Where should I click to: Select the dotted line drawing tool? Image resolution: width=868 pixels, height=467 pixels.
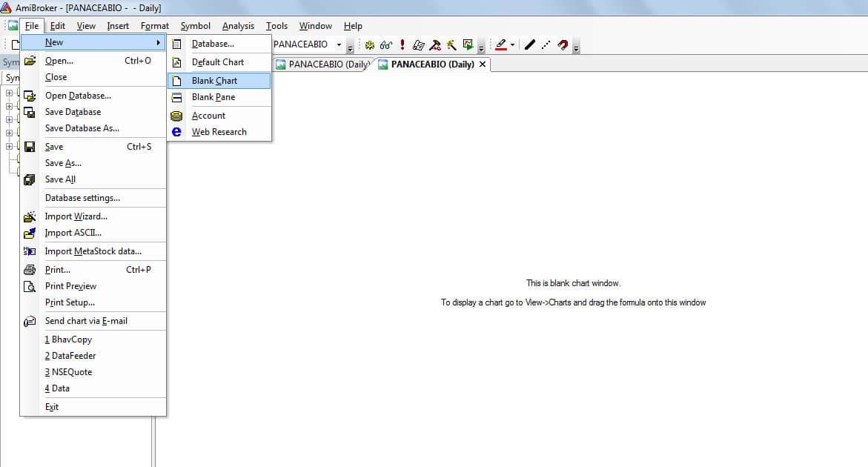pyautogui.click(x=545, y=44)
